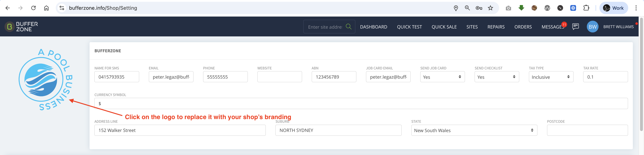Click the Currency Symbol field
The width and height of the screenshot is (644, 155).
coord(361,103)
